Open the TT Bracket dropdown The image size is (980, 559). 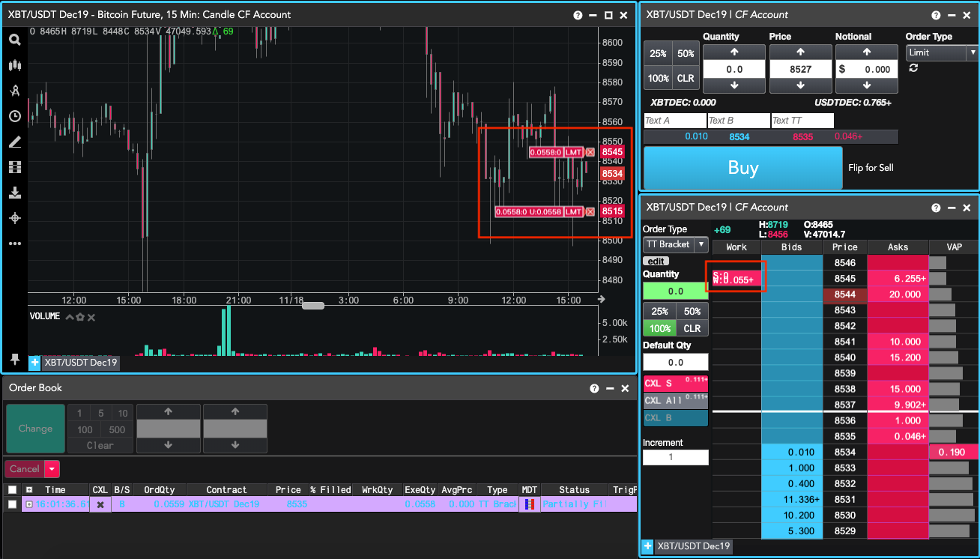pyautogui.click(x=700, y=244)
